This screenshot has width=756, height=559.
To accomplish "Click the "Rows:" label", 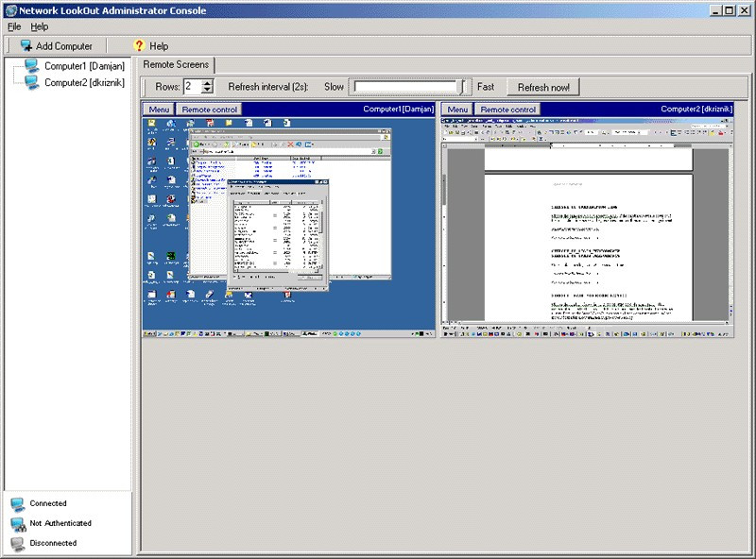I will (167, 87).
